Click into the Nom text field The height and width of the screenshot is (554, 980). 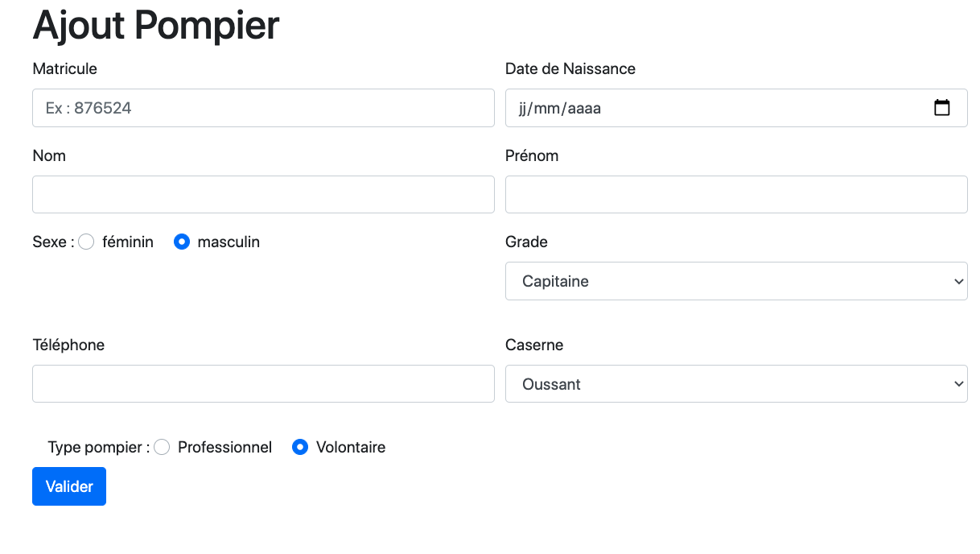click(263, 195)
